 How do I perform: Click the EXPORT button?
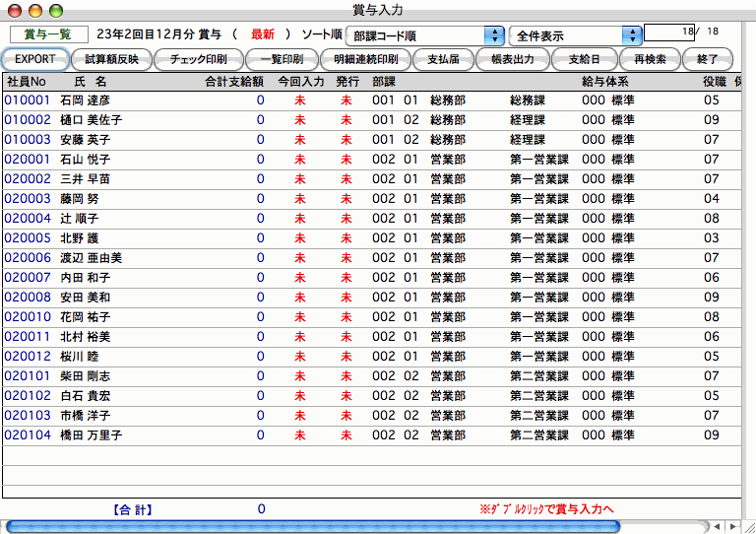[35, 59]
